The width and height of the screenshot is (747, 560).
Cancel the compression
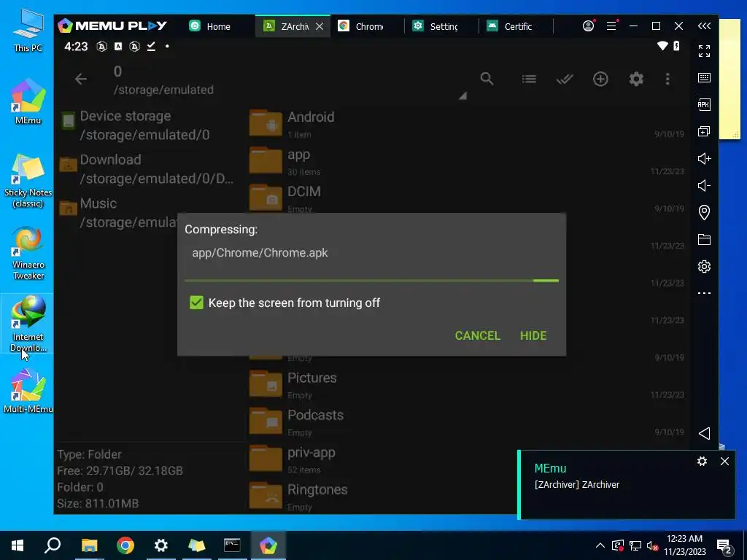(x=477, y=335)
